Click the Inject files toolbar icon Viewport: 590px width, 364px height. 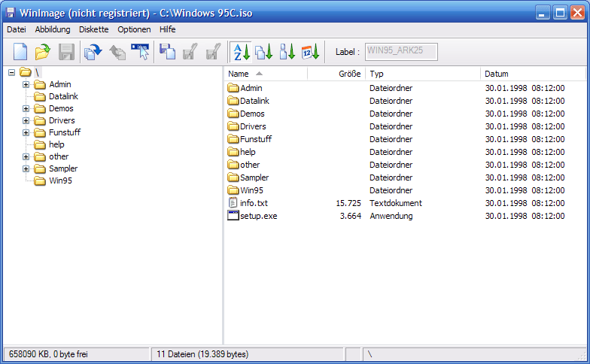click(x=167, y=51)
